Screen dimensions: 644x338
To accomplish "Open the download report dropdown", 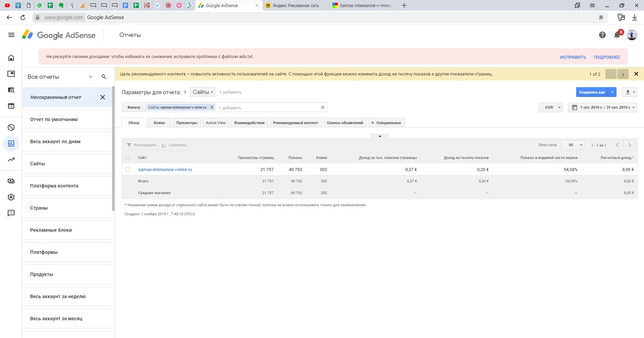I will (629, 92).
